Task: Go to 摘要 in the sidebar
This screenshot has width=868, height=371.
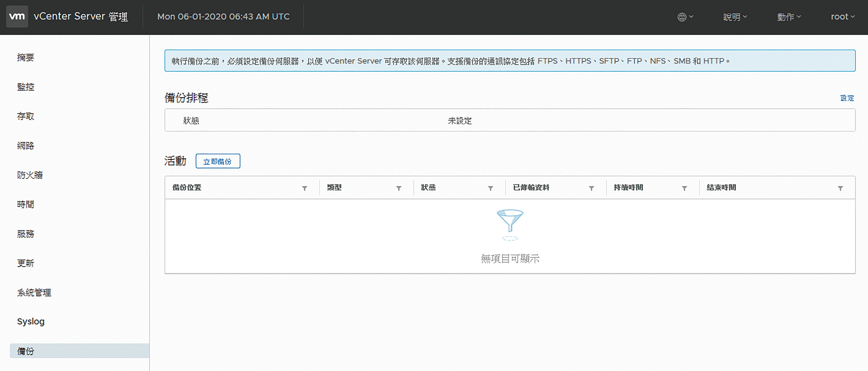Action: (26, 57)
